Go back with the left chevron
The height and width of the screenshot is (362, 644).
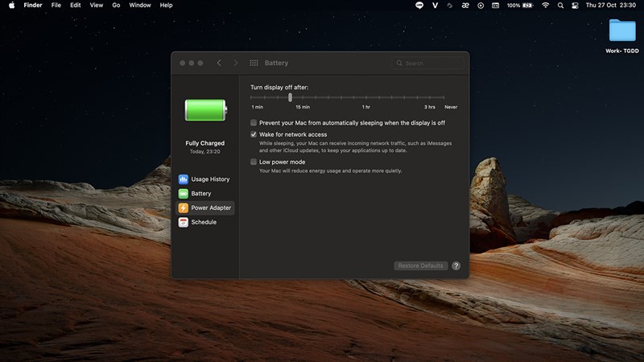(x=219, y=63)
